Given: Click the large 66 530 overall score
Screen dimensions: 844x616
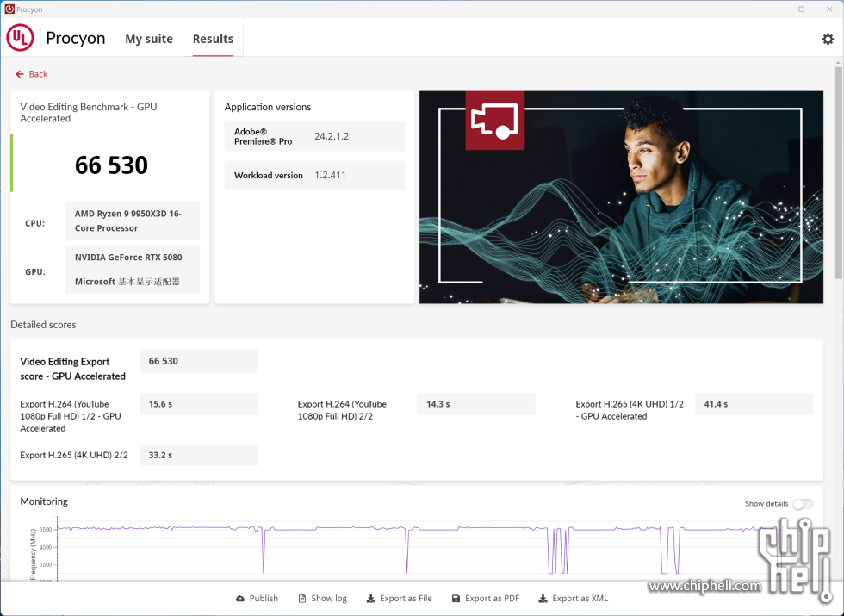Looking at the screenshot, I should [x=111, y=165].
